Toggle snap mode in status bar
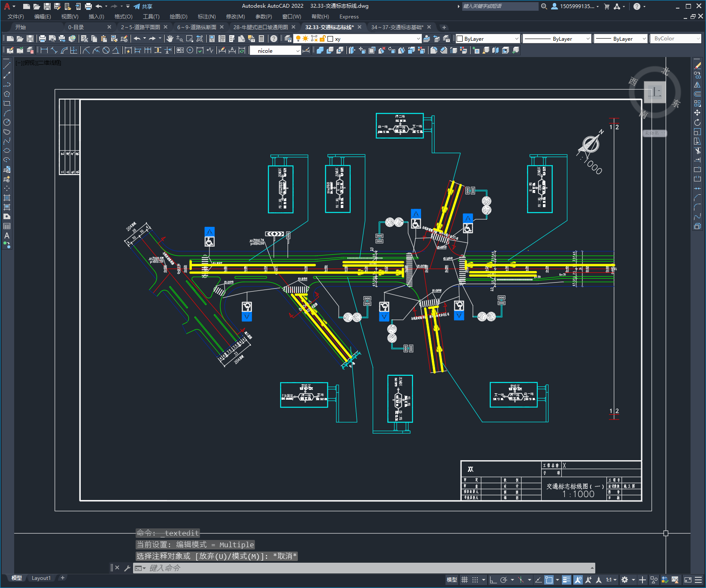 [475, 580]
